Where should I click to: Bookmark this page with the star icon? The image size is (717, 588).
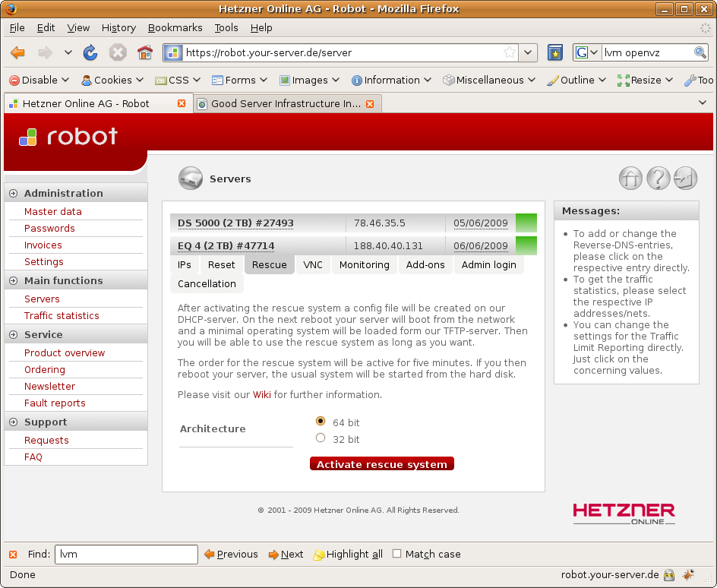pos(510,52)
